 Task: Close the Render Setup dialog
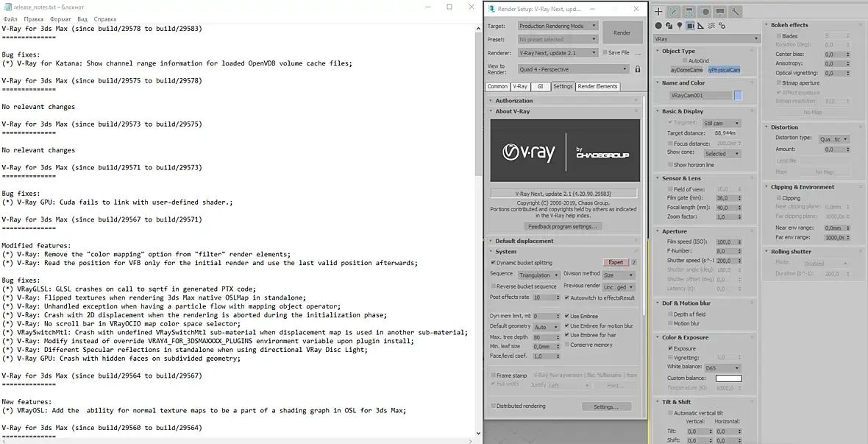[636, 9]
